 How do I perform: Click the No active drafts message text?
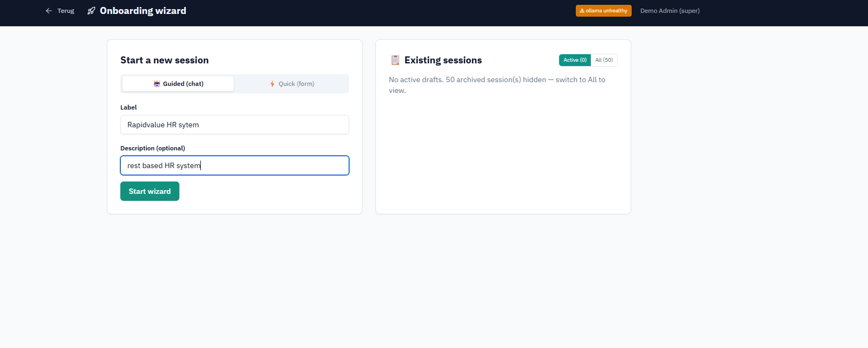point(497,85)
